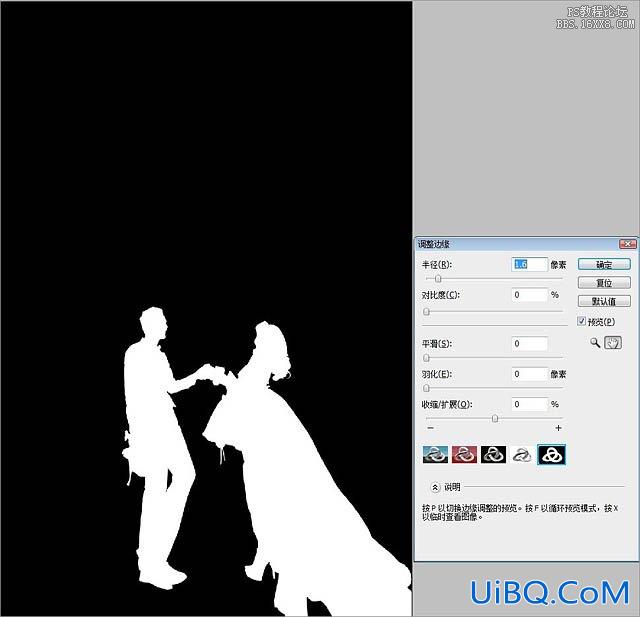The width and height of the screenshot is (640, 617).
Task: Click the 羽化 feather value field
Action: 529,374
